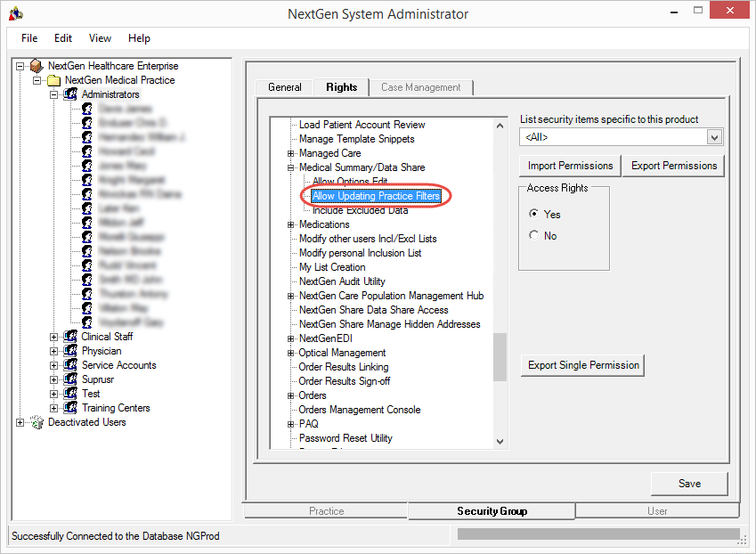This screenshot has width=756, height=554.
Task: Open the Edit menu
Action: pos(63,38)
